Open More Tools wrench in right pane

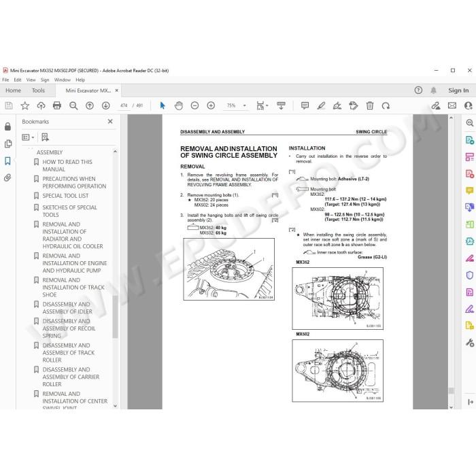click(470, 343)
